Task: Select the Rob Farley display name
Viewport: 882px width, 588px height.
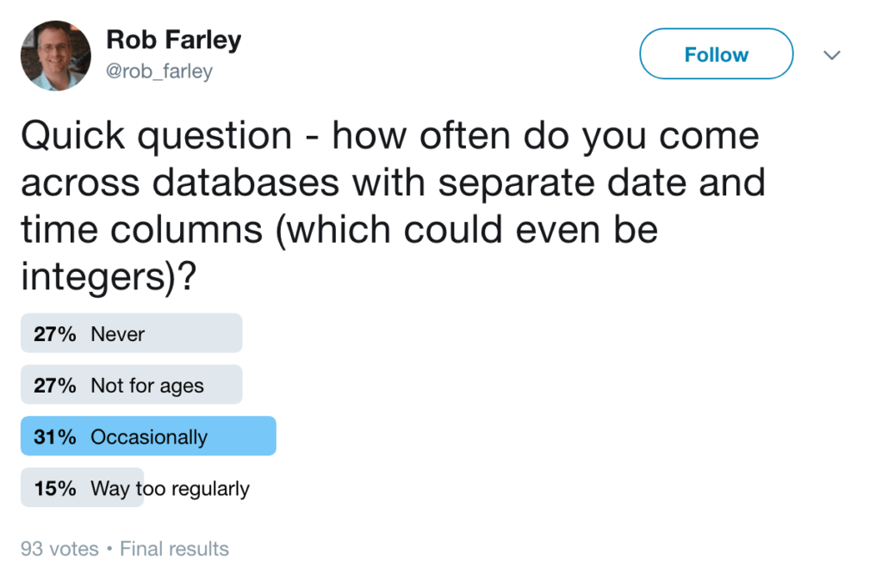Action: 173,39
